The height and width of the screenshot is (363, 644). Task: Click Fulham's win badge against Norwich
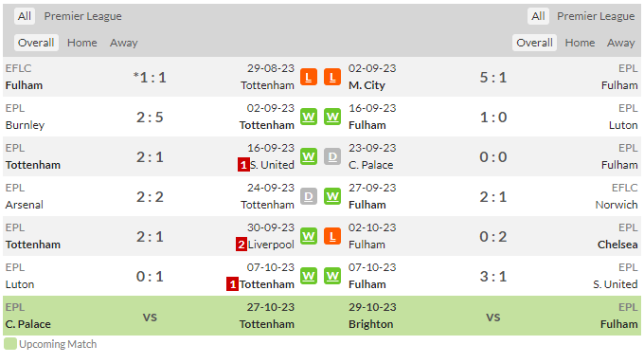point(332,196)
